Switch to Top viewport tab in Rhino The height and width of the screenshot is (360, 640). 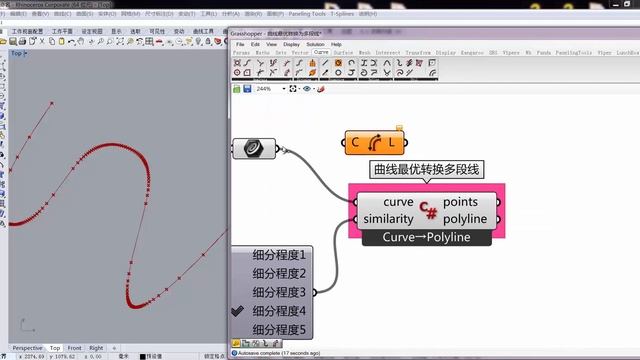(55, 348)
